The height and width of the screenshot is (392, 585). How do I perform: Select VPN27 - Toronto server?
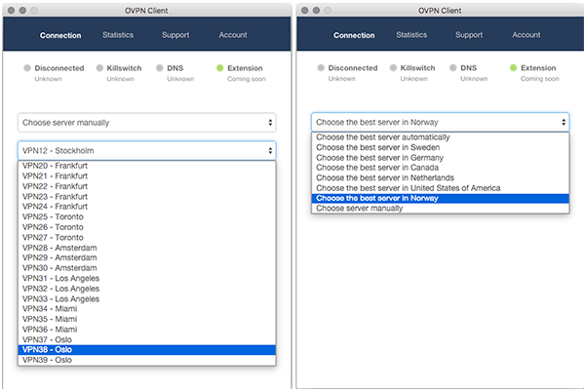tap(146, 238)
